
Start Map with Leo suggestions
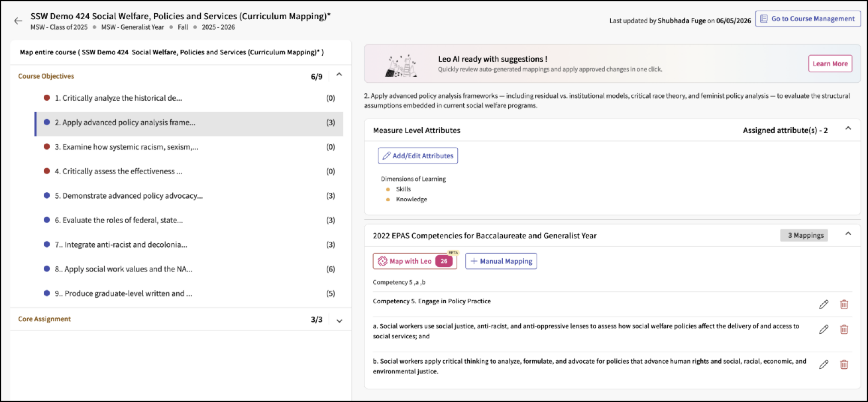tap(414, 261)
